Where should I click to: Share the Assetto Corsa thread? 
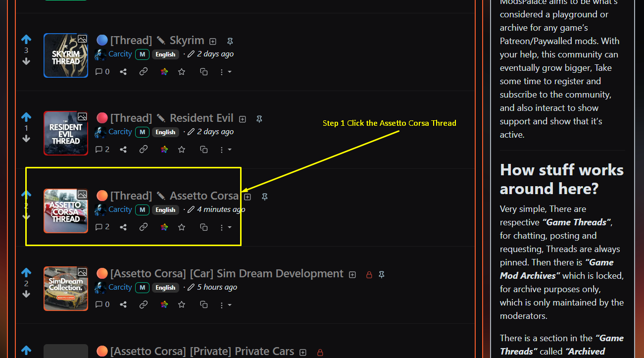(123, 227)
